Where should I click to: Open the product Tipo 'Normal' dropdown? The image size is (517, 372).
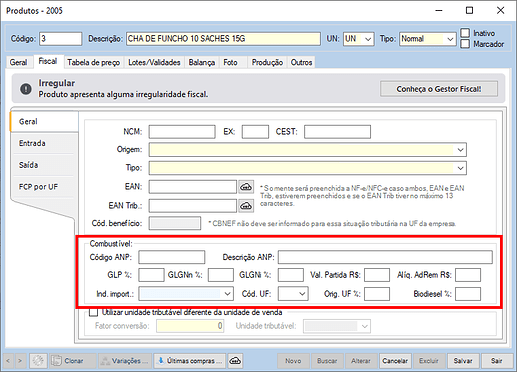point(450,39)
